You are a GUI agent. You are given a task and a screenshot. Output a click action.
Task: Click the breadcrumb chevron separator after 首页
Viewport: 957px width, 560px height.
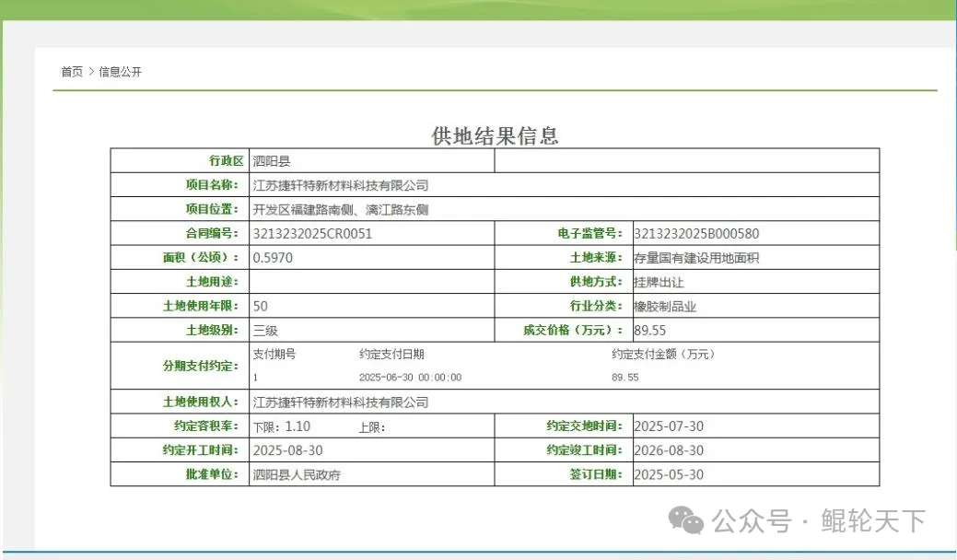point(92,72)
